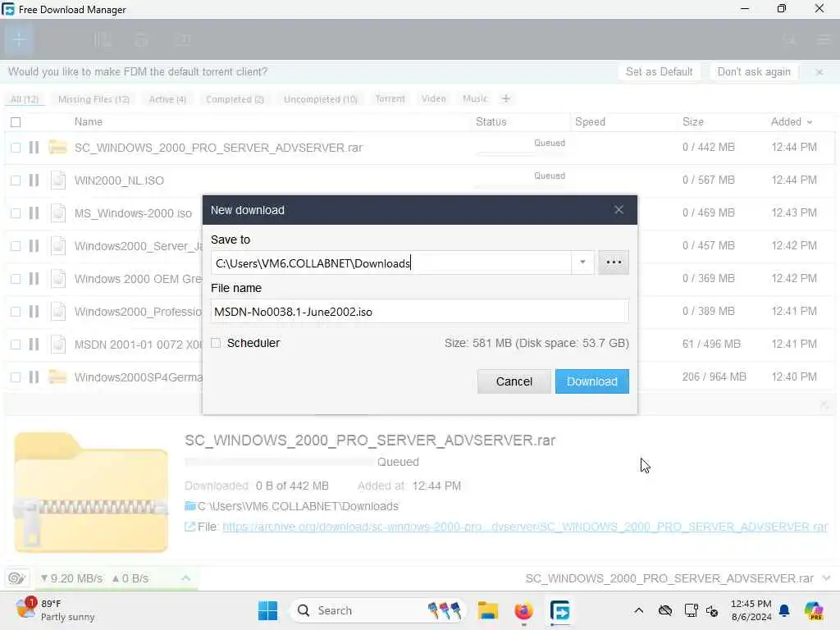Click pause icon for Windows2000_Server row
The image size is (840, 630).
pos(34,246)
